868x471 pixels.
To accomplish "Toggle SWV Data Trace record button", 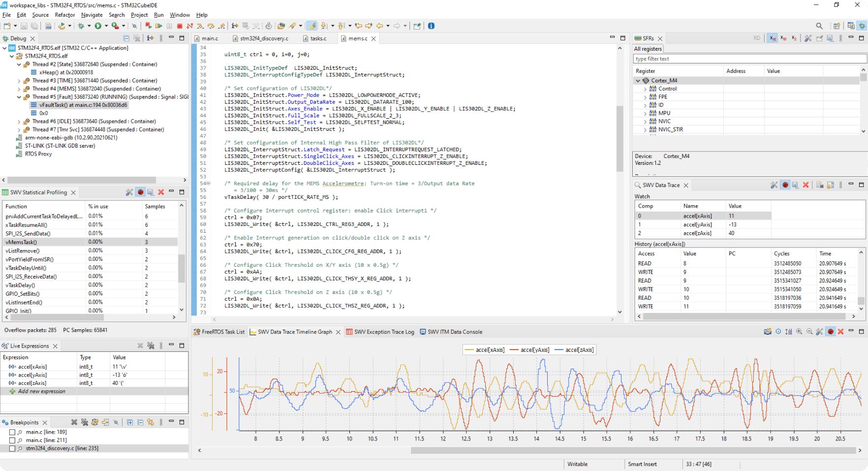I will tap(785, 185).
